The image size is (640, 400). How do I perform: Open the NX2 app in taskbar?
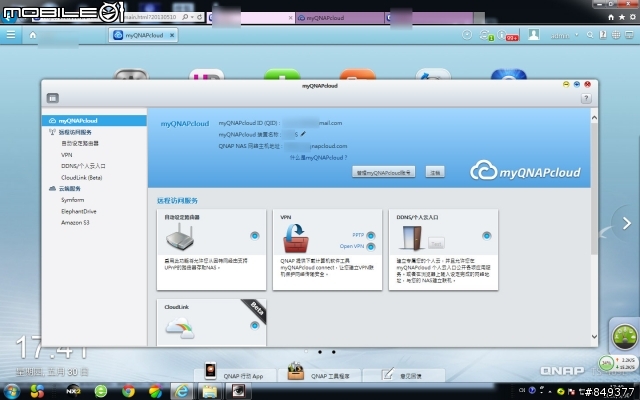pyautogui.click(x=73, y=391)
